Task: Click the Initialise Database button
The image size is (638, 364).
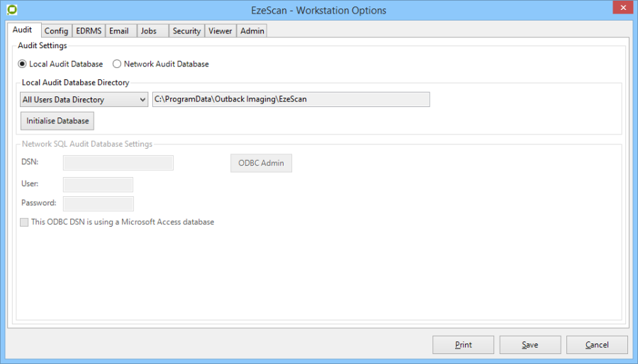Action: coord(57,121)
